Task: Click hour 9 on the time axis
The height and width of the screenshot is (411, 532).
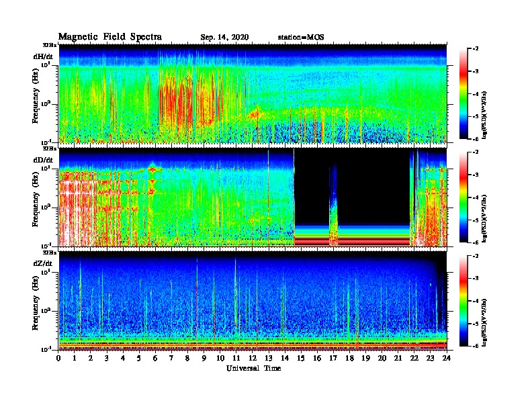Action: tap(204, 358)
